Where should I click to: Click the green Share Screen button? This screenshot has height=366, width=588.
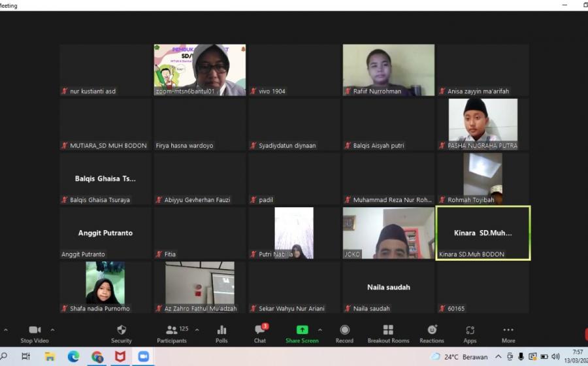pyautogui.click(x=302, y=330)
